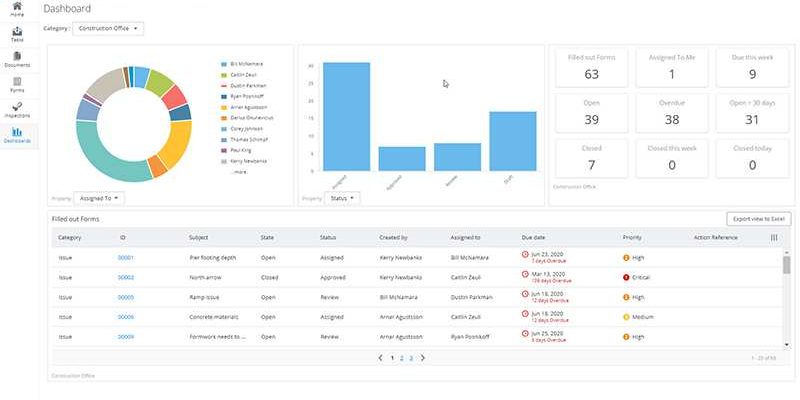Viewport: 800px width, 400px height.
Task: Open Inspections from the sidebar
Action: (17, 109)
